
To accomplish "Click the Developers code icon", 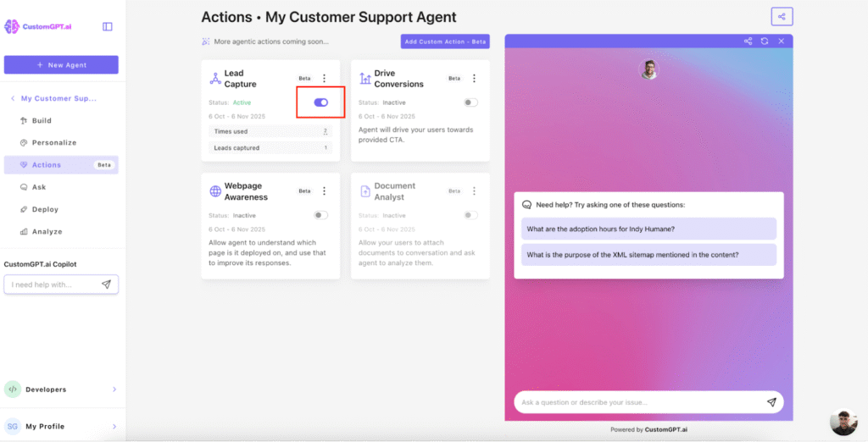I will point(13,390).
